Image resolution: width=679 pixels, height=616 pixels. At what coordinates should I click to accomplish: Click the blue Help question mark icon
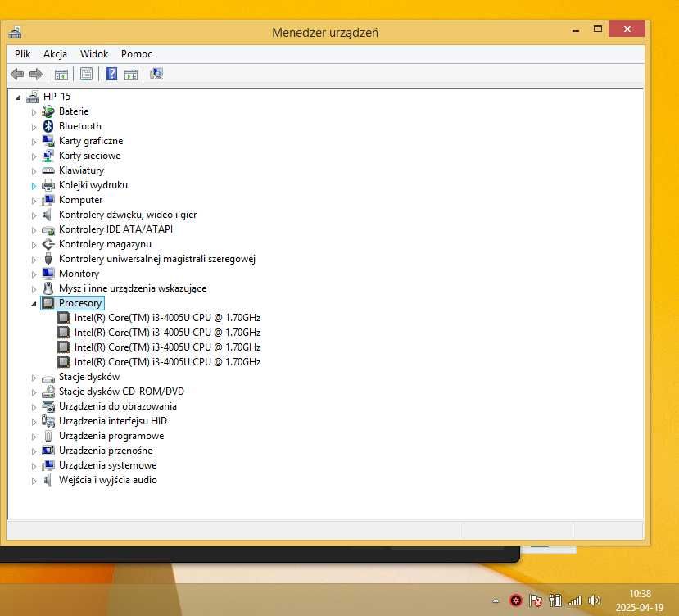(x=111, y=74)
